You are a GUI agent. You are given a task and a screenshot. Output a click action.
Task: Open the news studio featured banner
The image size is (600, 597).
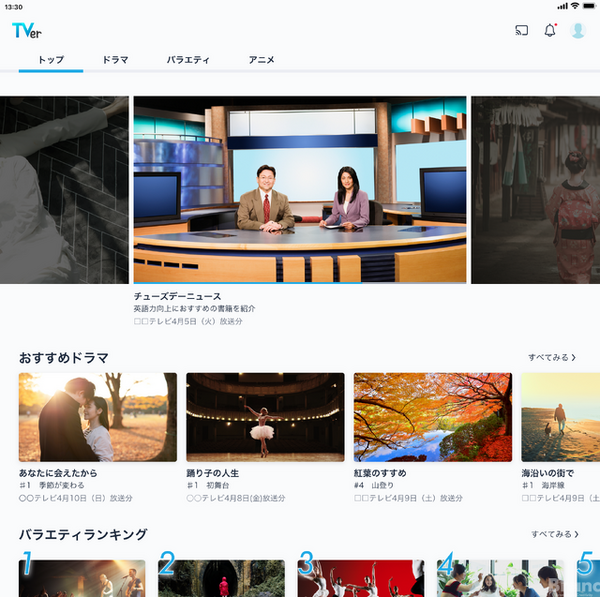300,189
